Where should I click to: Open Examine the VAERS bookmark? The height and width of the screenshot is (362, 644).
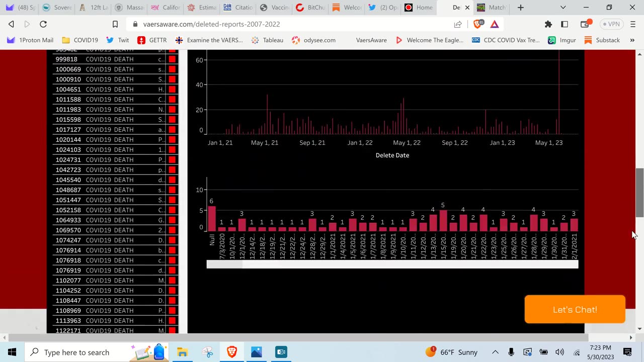point(209,40)
